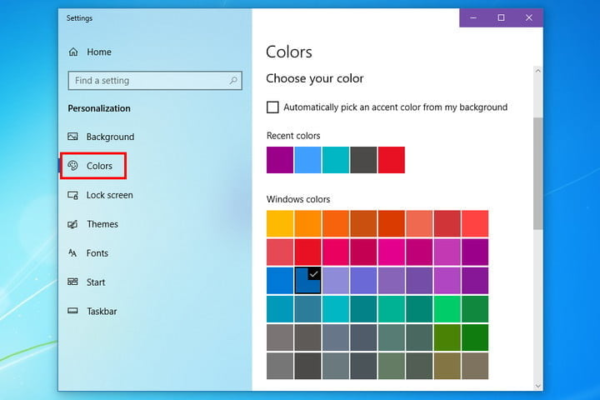Pick the dark gray recent color
Viewport: 600px width, 400px height.
(x=364, y=160)
